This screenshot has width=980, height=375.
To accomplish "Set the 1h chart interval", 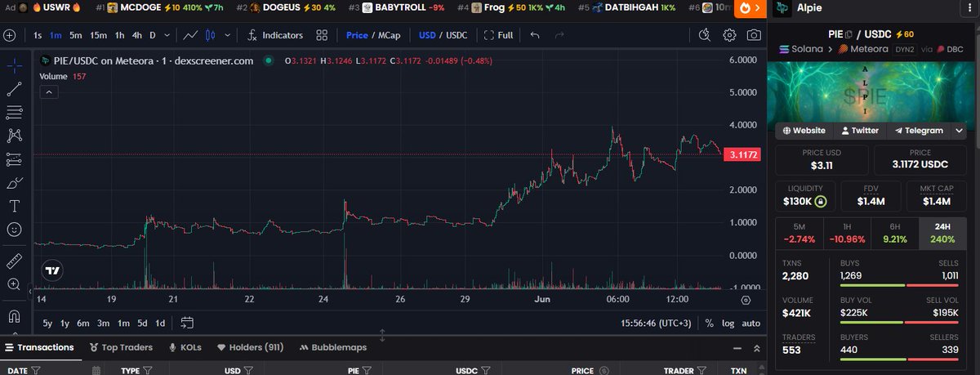I will click(119, 35).
